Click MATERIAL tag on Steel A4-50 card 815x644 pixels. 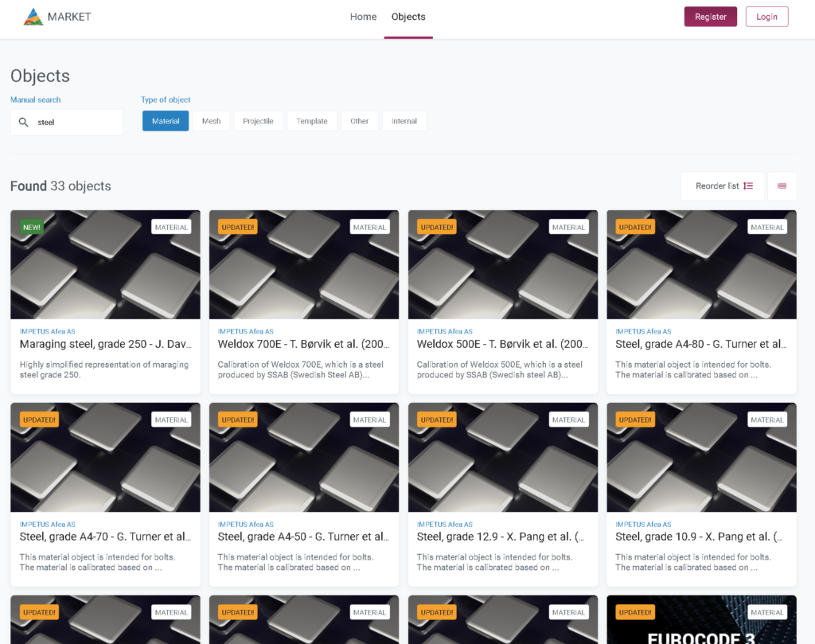369,420
